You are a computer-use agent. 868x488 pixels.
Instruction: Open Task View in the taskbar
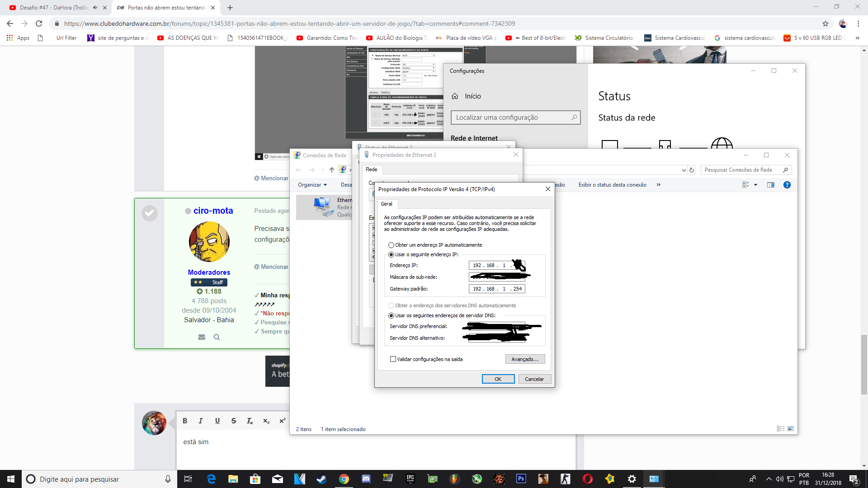[x=188, y=479]
